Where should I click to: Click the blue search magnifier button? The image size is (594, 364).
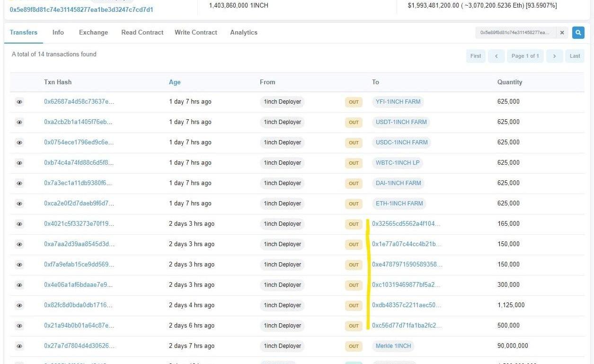pyautogui.click(x=578, y=33)
